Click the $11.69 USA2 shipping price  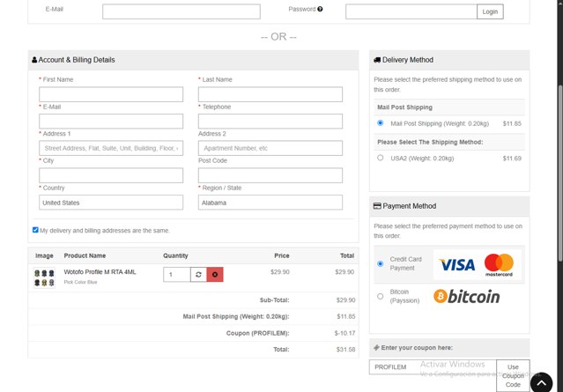(512, 159)
